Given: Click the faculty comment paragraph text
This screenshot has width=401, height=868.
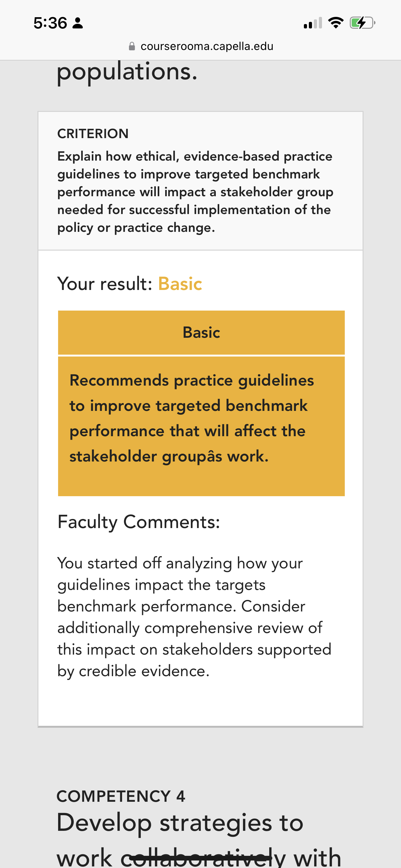Looking at the screenshot, I should (x=194, y=617).
